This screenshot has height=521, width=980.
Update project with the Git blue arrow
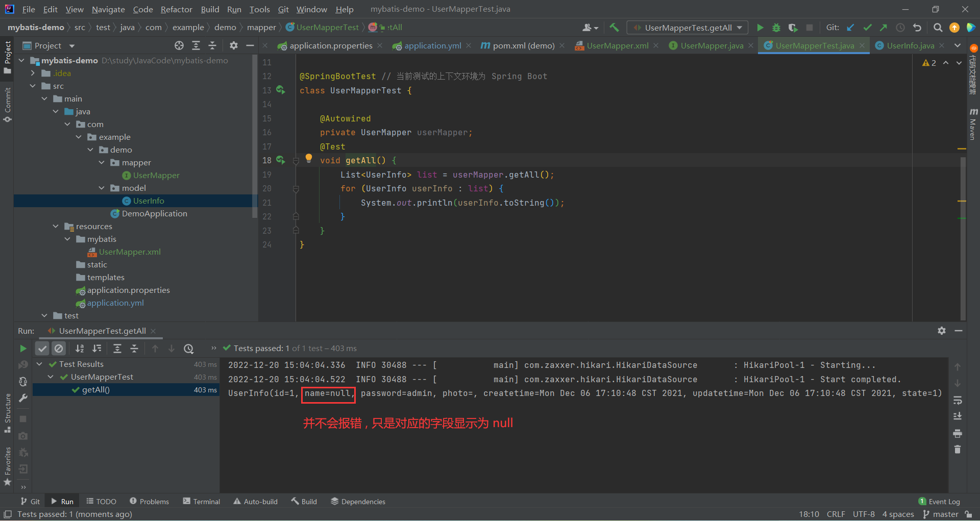(x=850, y=28)
